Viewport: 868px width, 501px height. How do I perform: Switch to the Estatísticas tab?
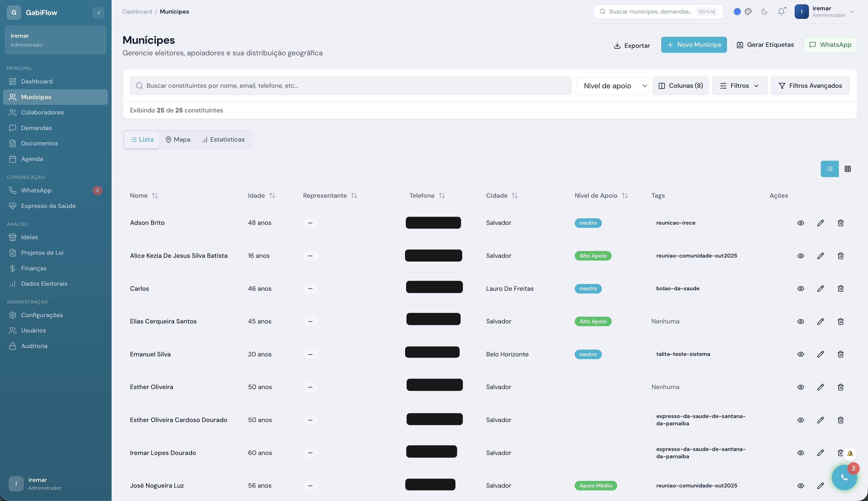click(223, 139)
